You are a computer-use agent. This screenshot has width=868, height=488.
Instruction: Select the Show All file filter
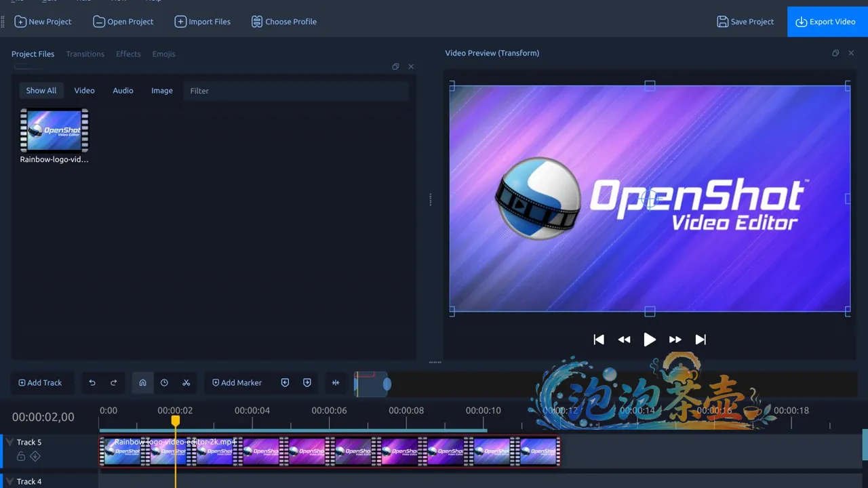pyautogui.click(x=41, y=90)
